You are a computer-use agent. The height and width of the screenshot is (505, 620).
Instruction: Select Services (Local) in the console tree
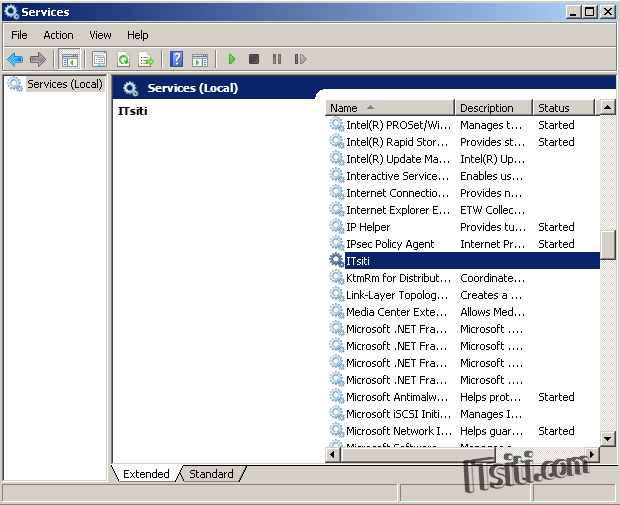click(65, 84)
